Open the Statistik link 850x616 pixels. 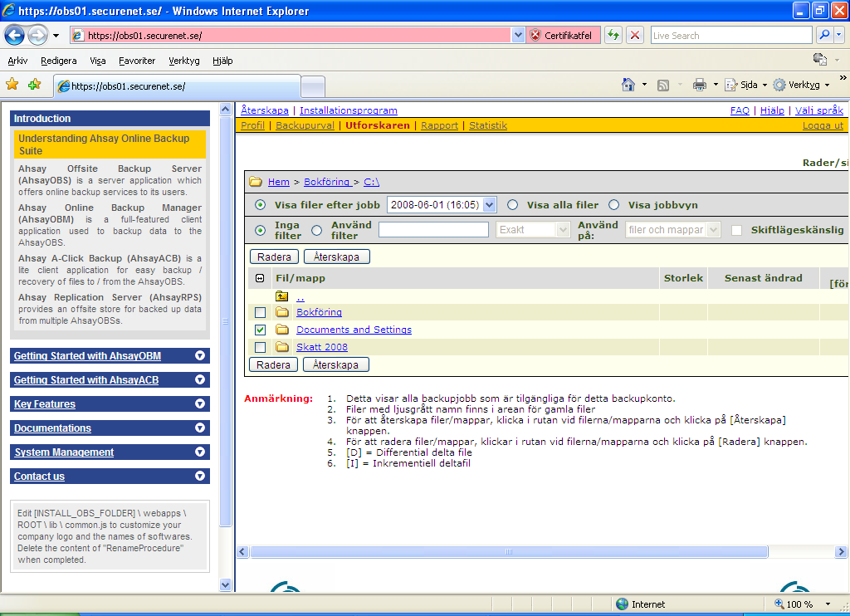point(488,125)
